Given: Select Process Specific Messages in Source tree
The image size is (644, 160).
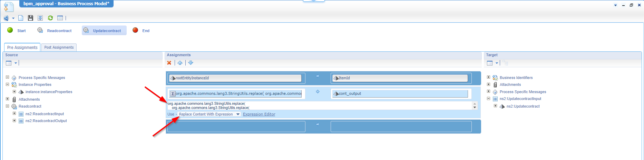Looking at the screenshot, I should pos(42,78).
